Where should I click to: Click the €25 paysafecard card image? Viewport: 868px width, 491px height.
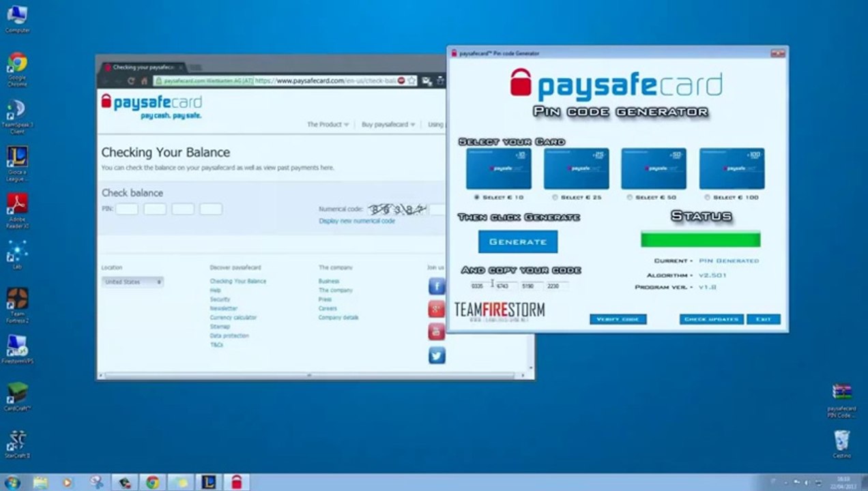(x=576, y=168)
